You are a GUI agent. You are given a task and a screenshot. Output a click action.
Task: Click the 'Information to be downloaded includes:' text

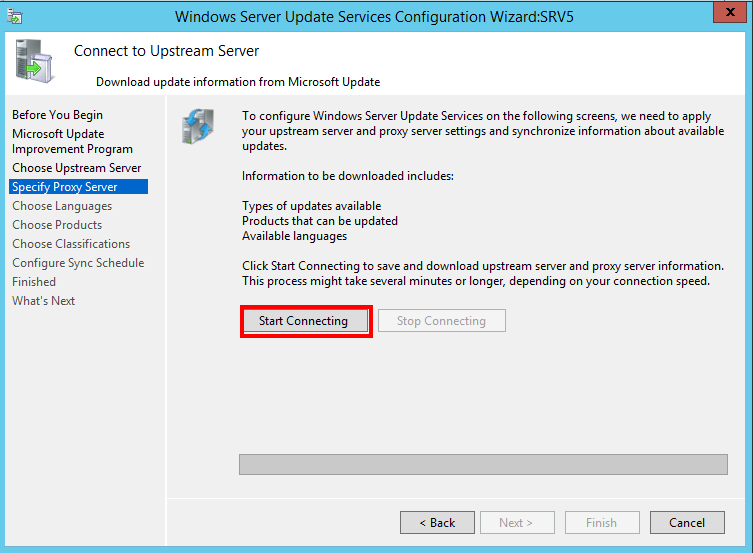pos(348,176)
